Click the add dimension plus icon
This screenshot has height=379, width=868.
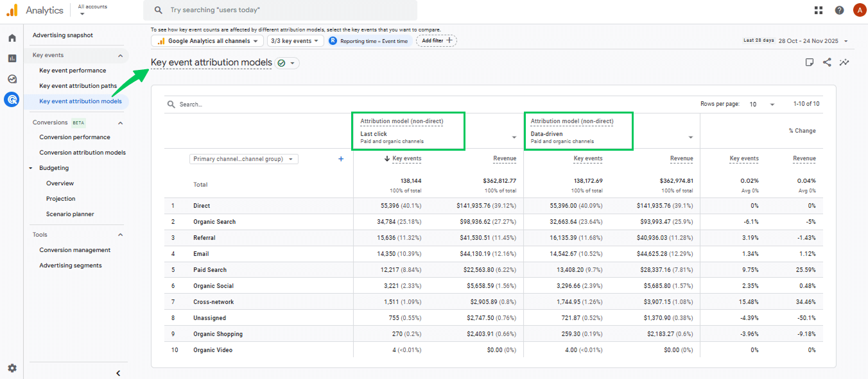tap(341, 159)
